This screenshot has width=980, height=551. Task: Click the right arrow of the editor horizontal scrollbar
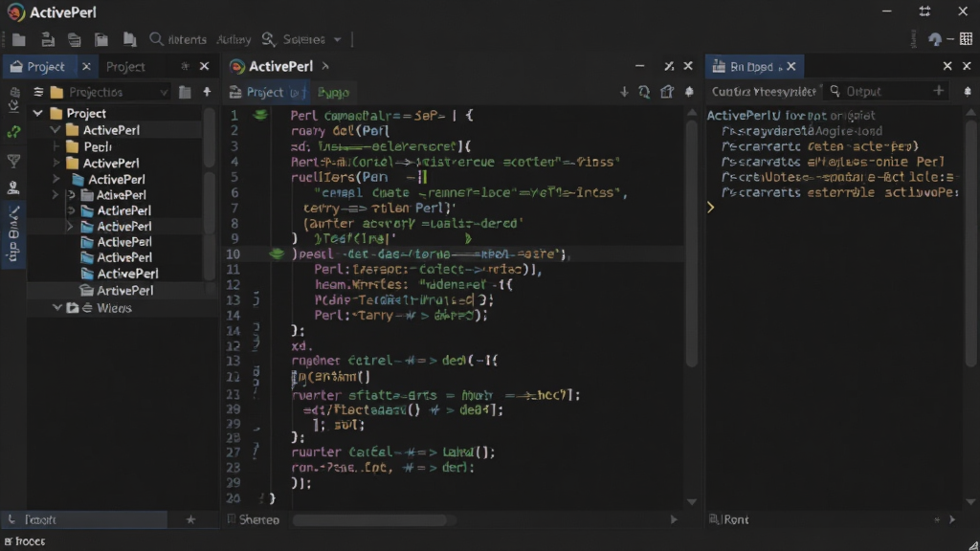coord(674,519)
